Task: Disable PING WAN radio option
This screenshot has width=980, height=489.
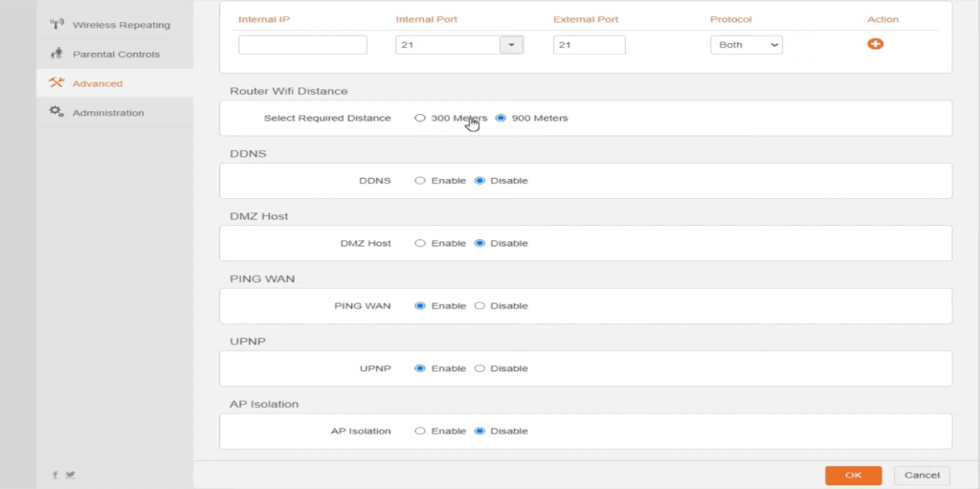Action: click(x=479, y=306)
